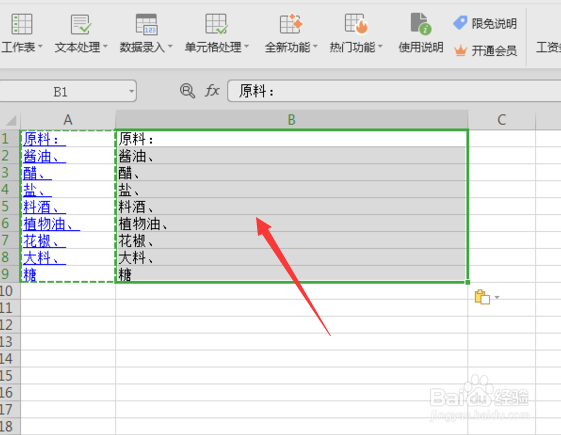Select column C header
This screenshot has width=561, height=435.
[502, 120]
